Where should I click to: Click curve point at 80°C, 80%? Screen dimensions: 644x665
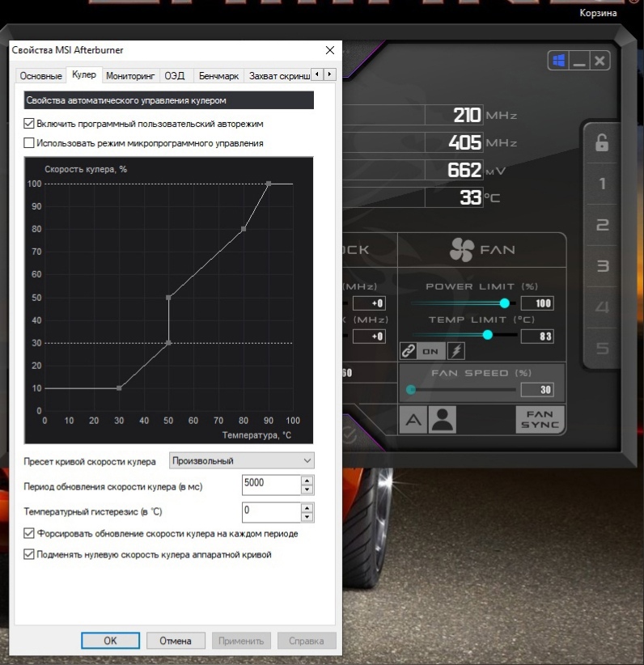[244, 229]
